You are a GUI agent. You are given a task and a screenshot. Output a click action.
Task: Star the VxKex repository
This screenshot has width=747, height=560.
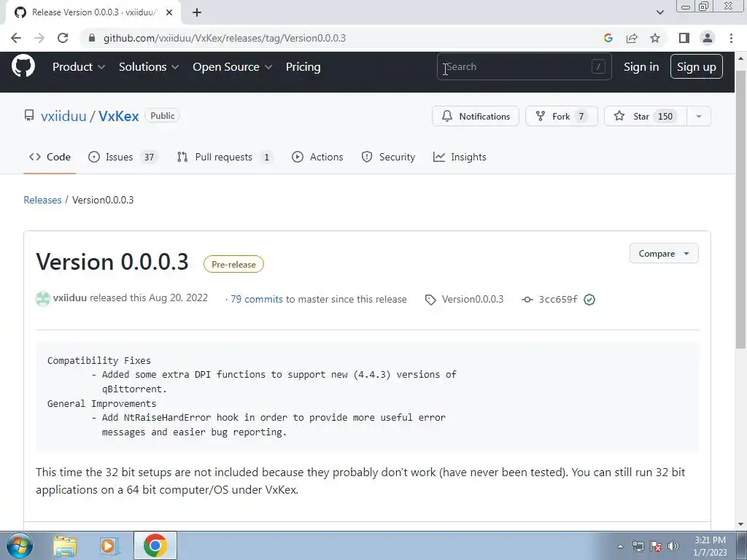click(x=645, y=116)
